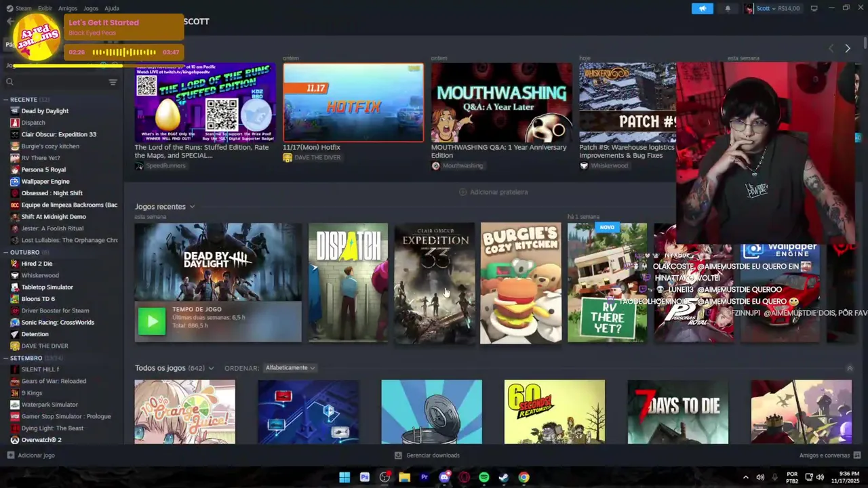
Task: Click the Persona 5 Royal sidebar icon
Action: click(x=15, y=169)
